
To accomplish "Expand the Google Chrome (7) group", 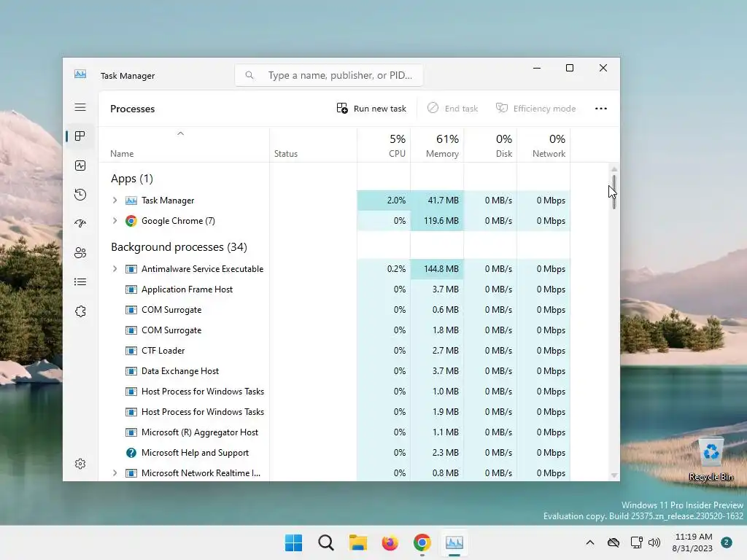I will (115, 221).
